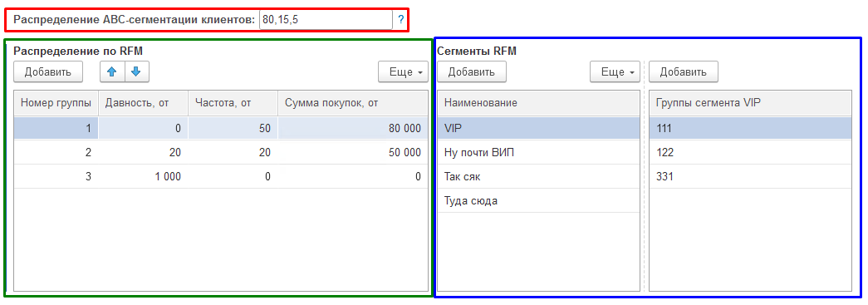Open the Еще dropdown in Распределение по RFM
This screenshot has height=305, width=868.
pyautogui.click(x=403, y=72)
